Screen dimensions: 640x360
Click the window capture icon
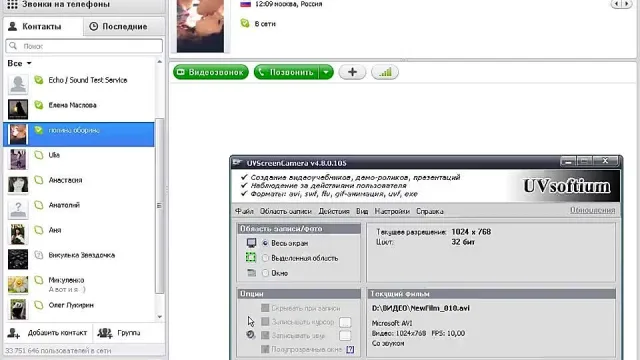tap(251, 273)
